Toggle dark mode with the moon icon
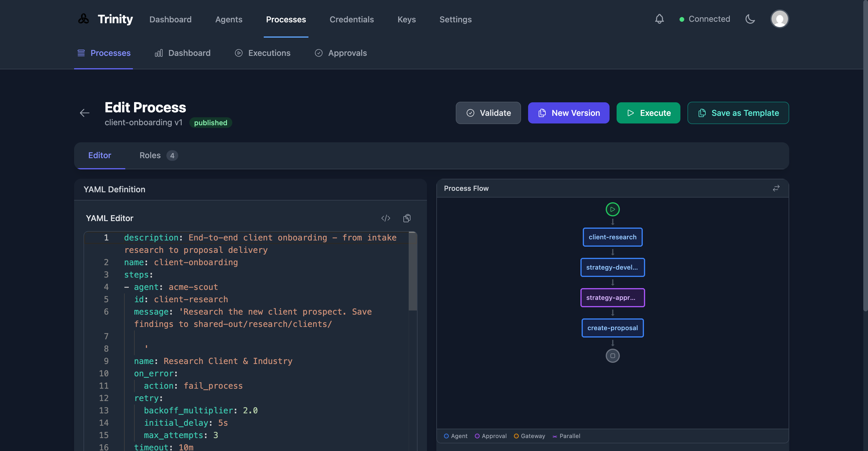Image resolution: width=868 pixels, height=451 pixels. click(750, 19)
